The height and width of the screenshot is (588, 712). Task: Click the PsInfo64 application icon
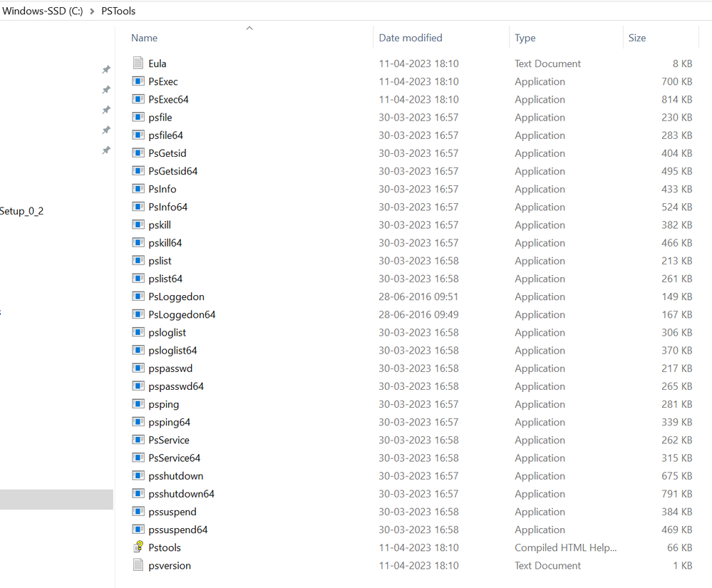(x=138, y=207)
